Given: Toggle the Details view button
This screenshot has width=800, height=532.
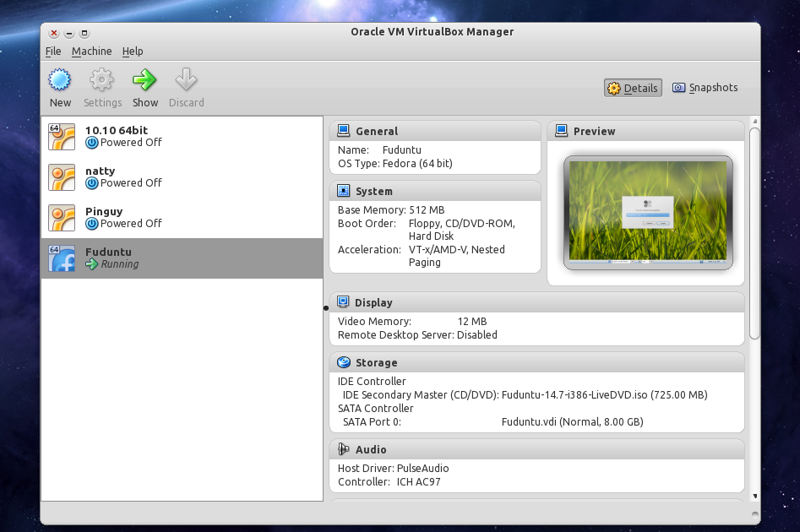Looking at the screenshot, I should click(632, 87).
